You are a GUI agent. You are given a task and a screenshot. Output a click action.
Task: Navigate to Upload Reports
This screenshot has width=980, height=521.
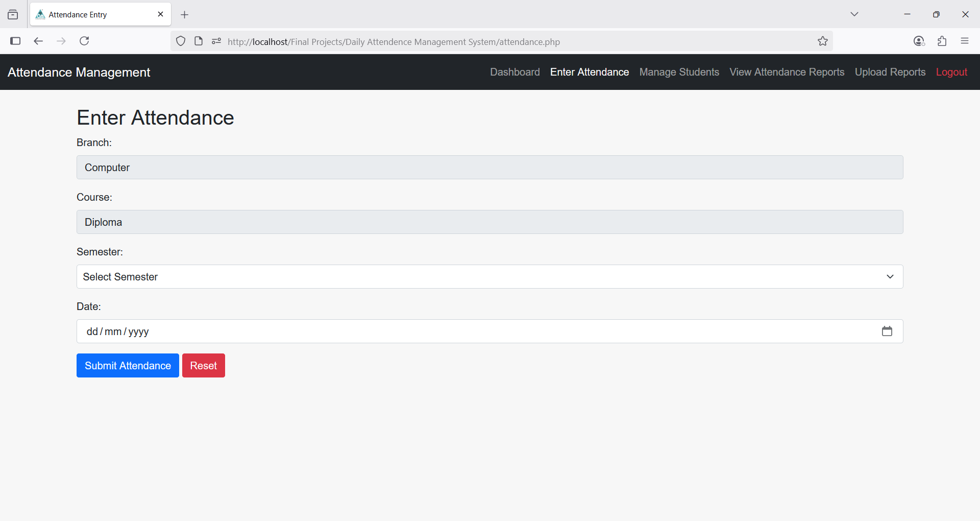click(890, 72)
